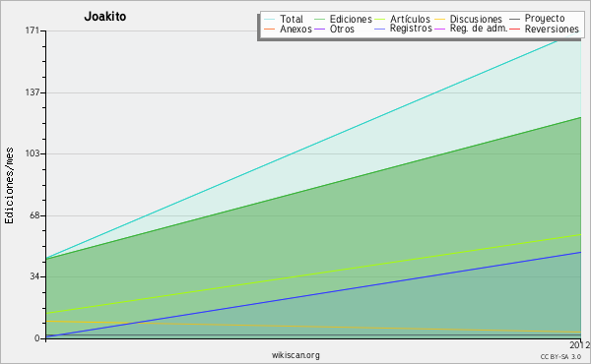This screenshot has width=591, height=364.
Task: Click the 103 y-axis value
Action: [x=33, y=153]
